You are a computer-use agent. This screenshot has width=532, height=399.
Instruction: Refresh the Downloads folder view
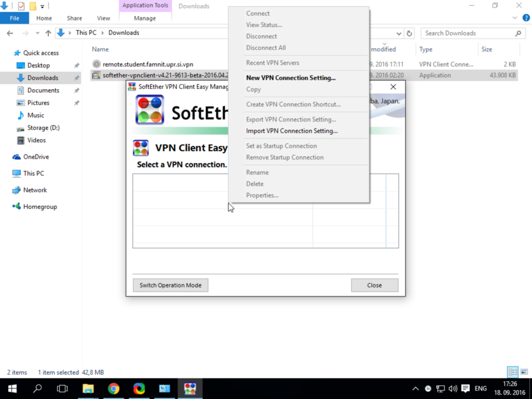pyautogui.click(x=409, y=33)
